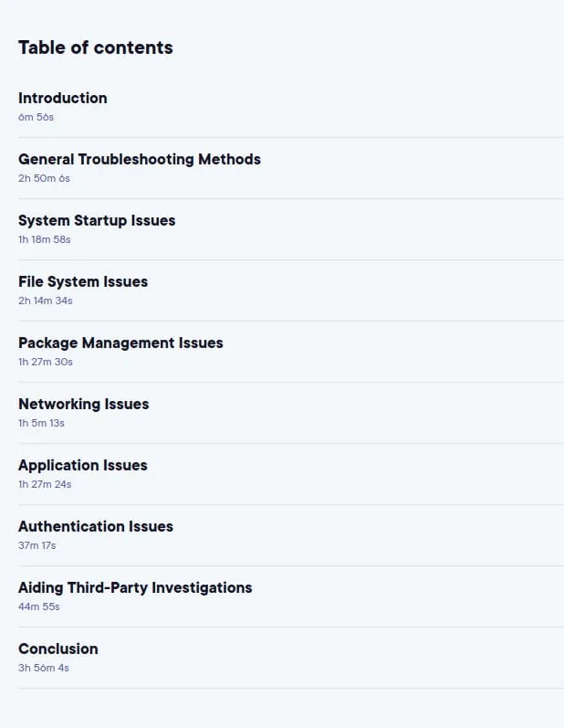Click the 2h 50m 6s duration label
The height and width of the screenshot is (728, 564).
[x=44, y=178]
